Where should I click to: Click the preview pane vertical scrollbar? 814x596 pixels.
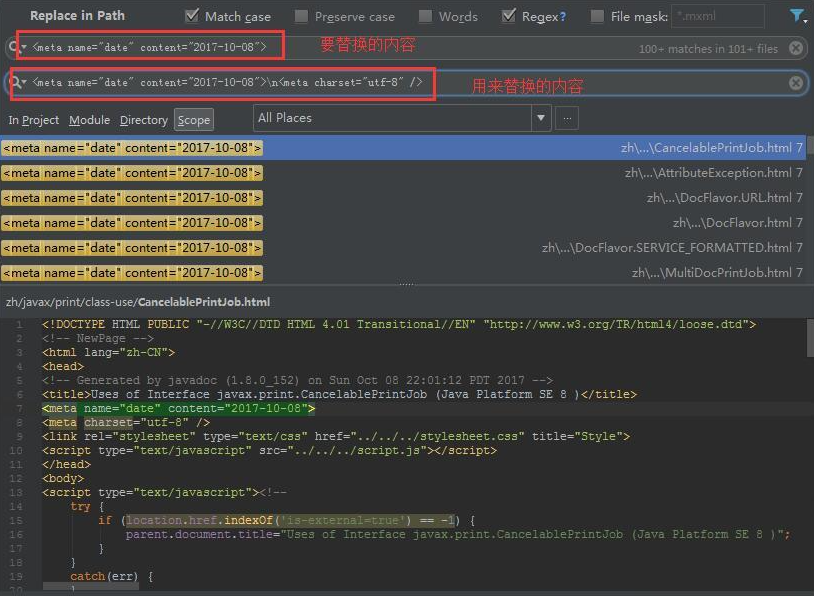tap(810, 338)
